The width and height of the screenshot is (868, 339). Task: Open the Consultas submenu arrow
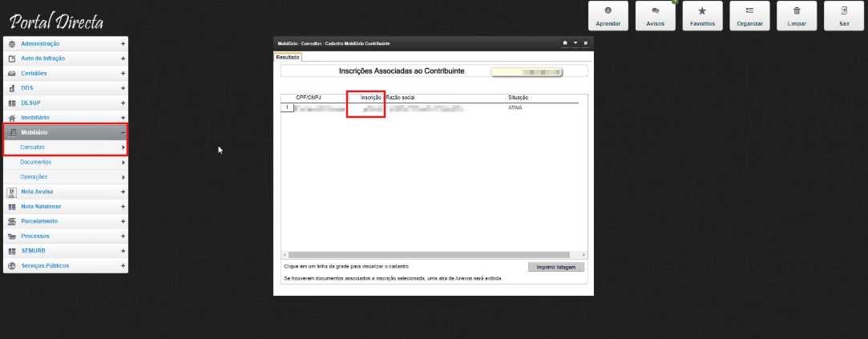[x=123, y=147]
